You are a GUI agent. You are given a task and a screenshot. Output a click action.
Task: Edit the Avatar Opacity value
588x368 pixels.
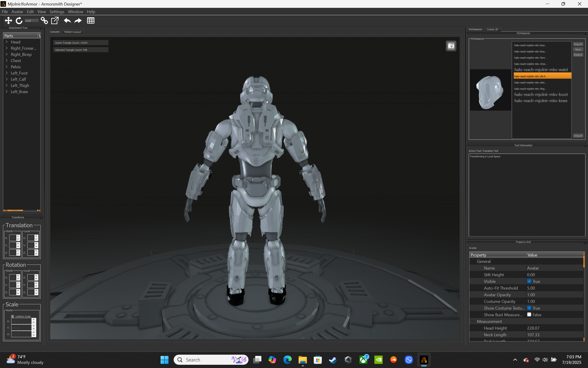pos(555,295)
